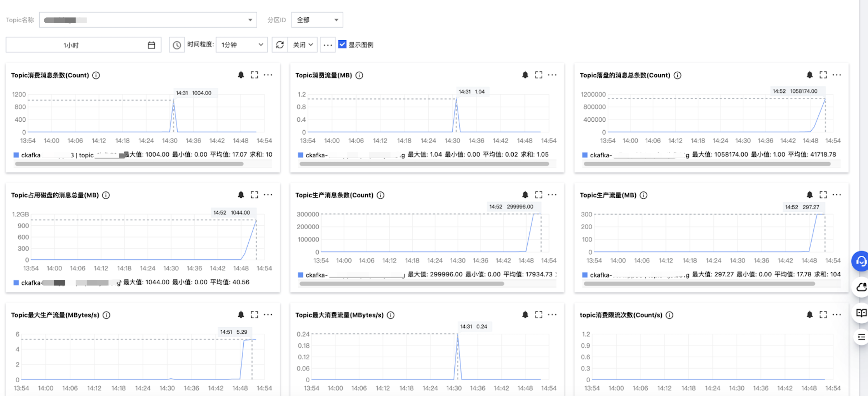This screenshot has width=868, height=396.
Task: Click legend scrollbar under Topic消费消息条数 chart
Action: pos(129,164)
